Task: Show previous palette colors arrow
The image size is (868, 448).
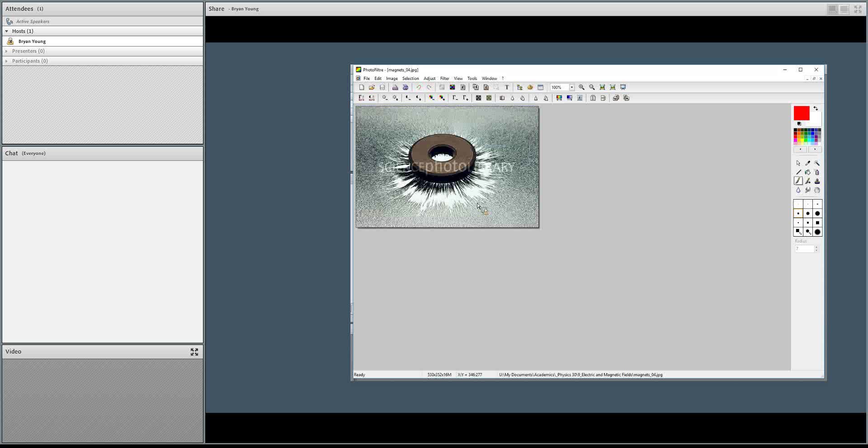Action: pyautogui.click(x=800, y=149)
